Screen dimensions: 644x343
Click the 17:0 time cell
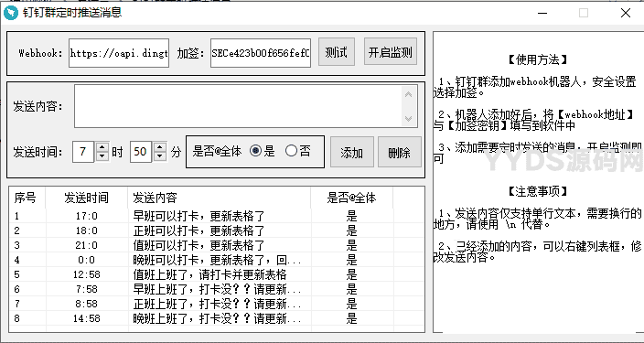pos(87,216)
